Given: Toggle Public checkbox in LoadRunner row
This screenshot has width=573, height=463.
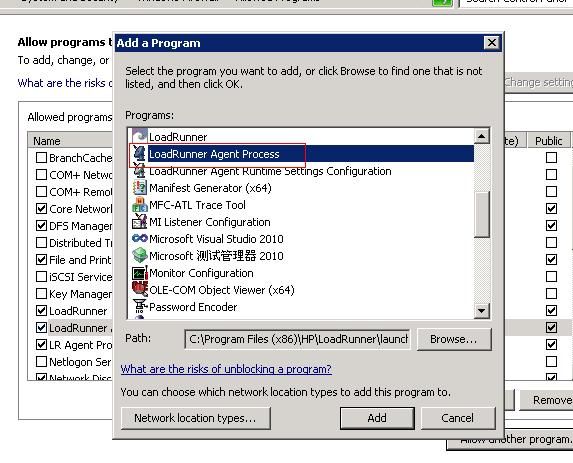Looking at the screenshot, I should pyautogui.click(x=551, y=311).
